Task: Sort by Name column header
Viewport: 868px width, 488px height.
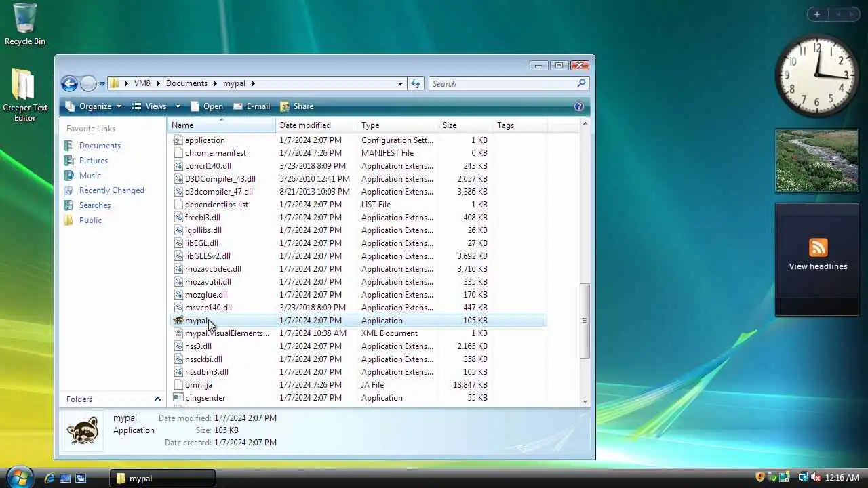Action: [222, 125]
